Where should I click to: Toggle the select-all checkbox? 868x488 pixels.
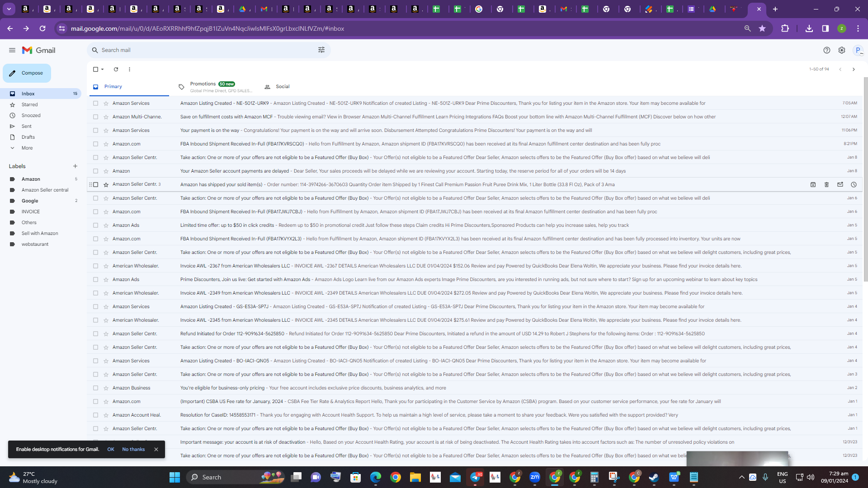click(x=95, y=70)
